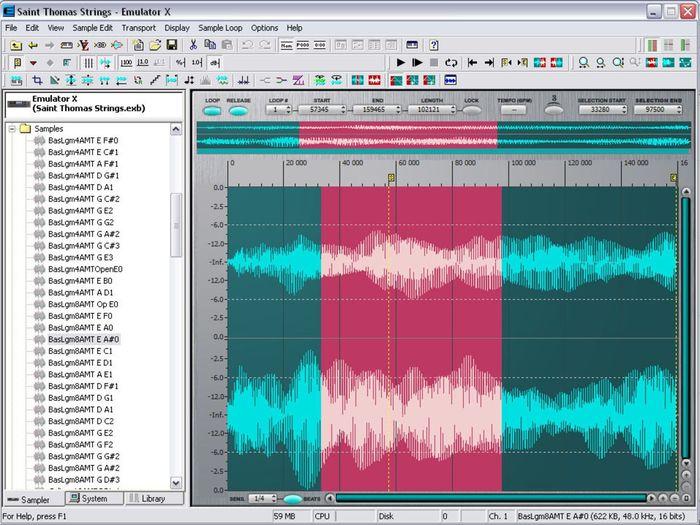Click the SELECTION END spinner arrows
Image resolution: width=700 pixels, height=525 pixels.
[679, 109]
